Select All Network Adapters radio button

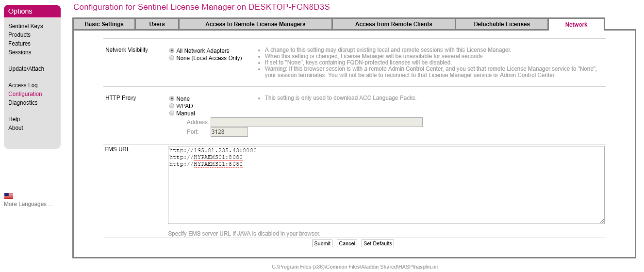[172, 50]
